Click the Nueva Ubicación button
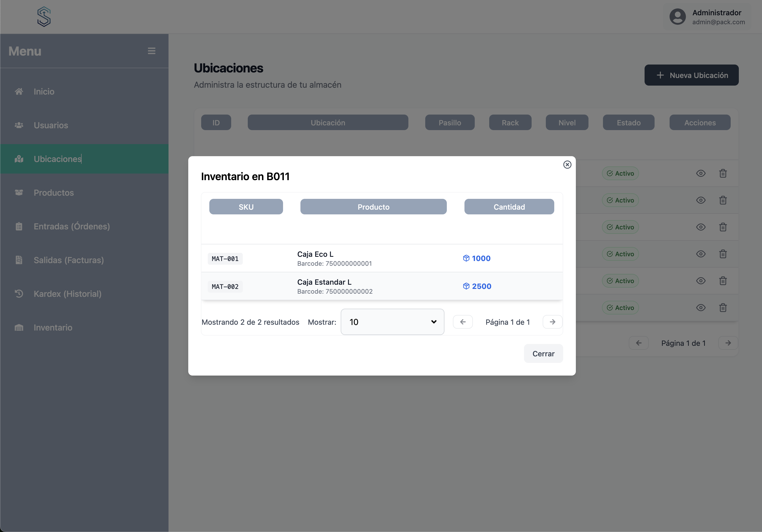762x532 pixels. pos(691,75)
